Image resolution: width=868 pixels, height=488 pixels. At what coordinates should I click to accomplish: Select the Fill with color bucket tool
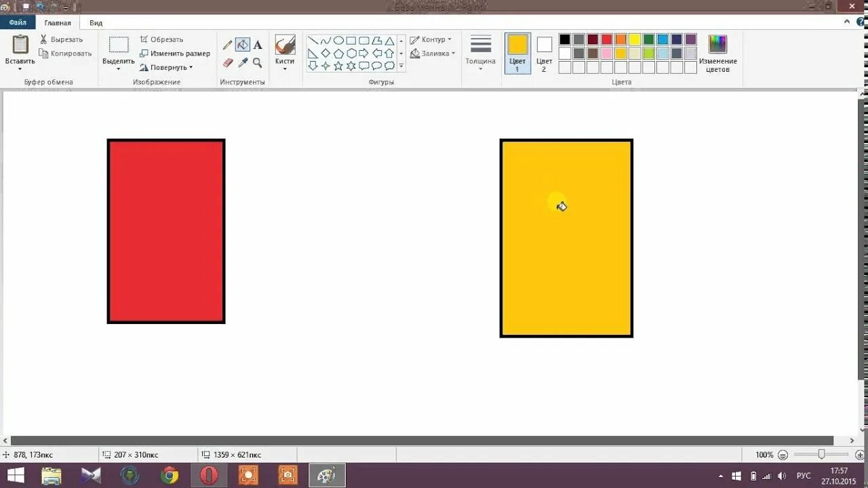243,45
